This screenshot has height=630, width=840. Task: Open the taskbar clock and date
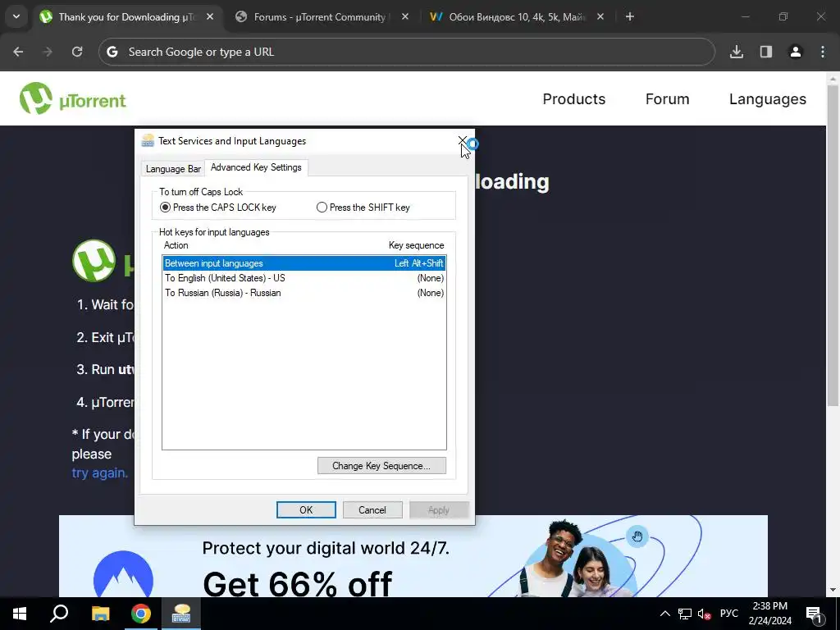(x=769, y=614)
